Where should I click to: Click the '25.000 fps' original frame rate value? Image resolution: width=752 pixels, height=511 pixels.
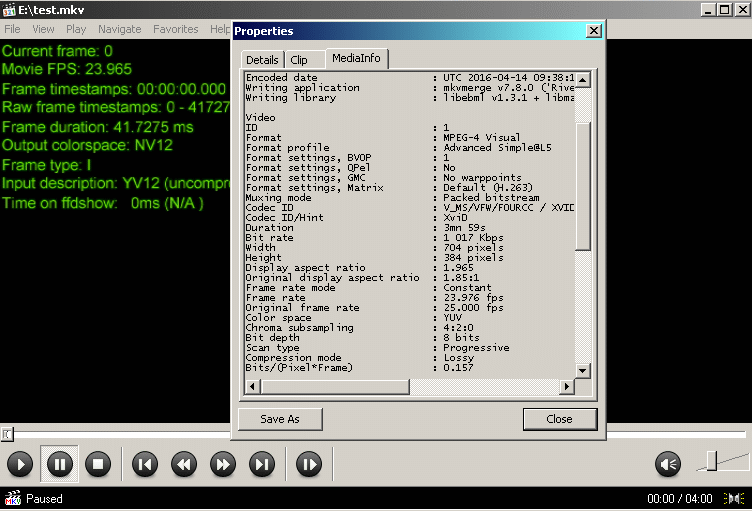click(473, 308)
